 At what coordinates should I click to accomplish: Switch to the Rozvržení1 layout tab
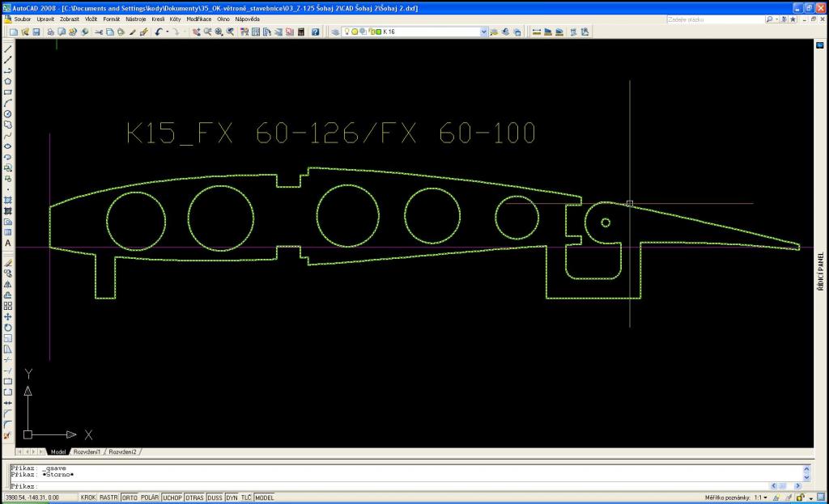[87, 451]
